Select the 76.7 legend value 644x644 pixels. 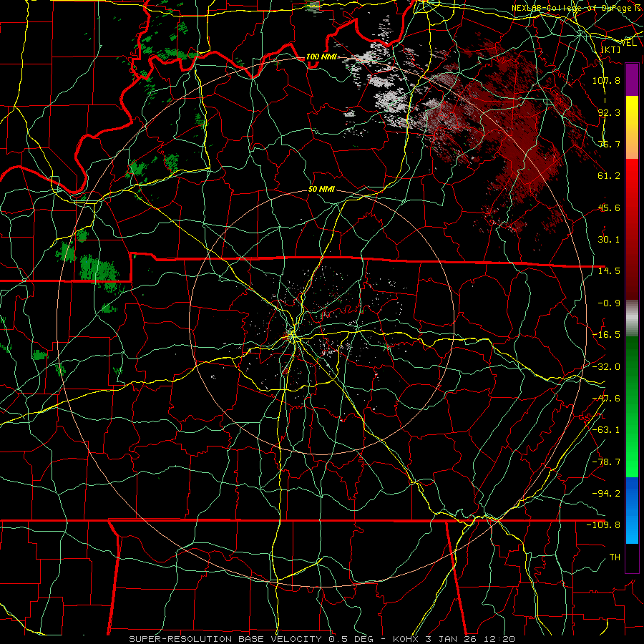click(x=609, y=144)
